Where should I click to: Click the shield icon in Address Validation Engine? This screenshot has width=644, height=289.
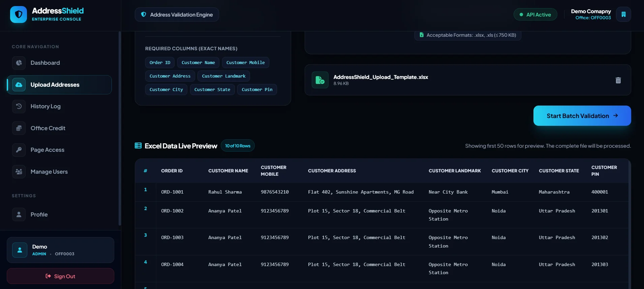click(x=144, y=15)
